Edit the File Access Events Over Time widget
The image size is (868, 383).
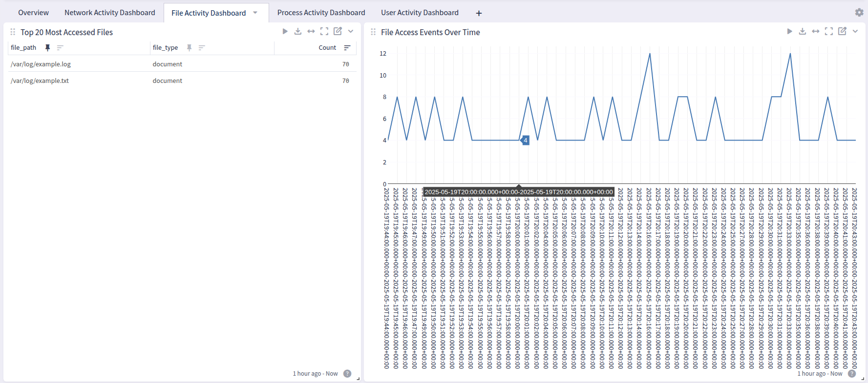click(x=842, y=31)
